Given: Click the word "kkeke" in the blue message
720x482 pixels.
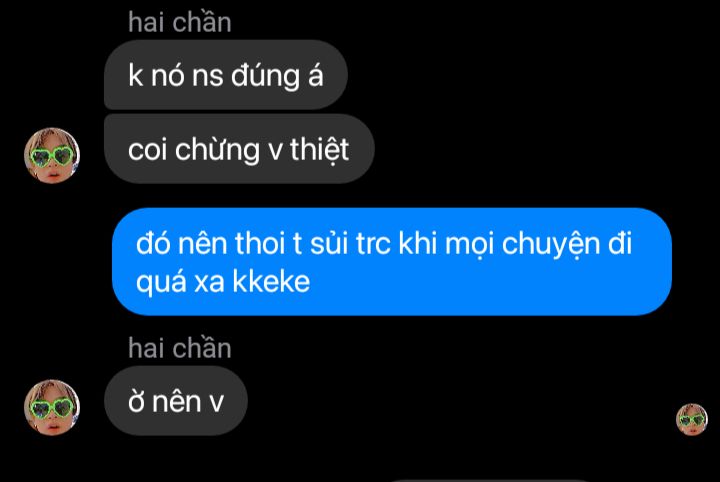Looking at the screenshot, I should (271, 281).
